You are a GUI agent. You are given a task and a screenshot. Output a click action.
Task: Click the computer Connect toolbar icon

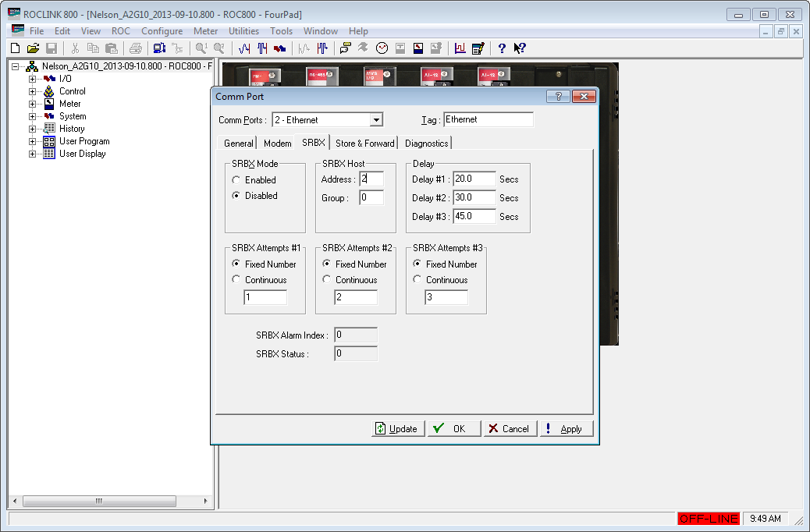pos(159,48)
